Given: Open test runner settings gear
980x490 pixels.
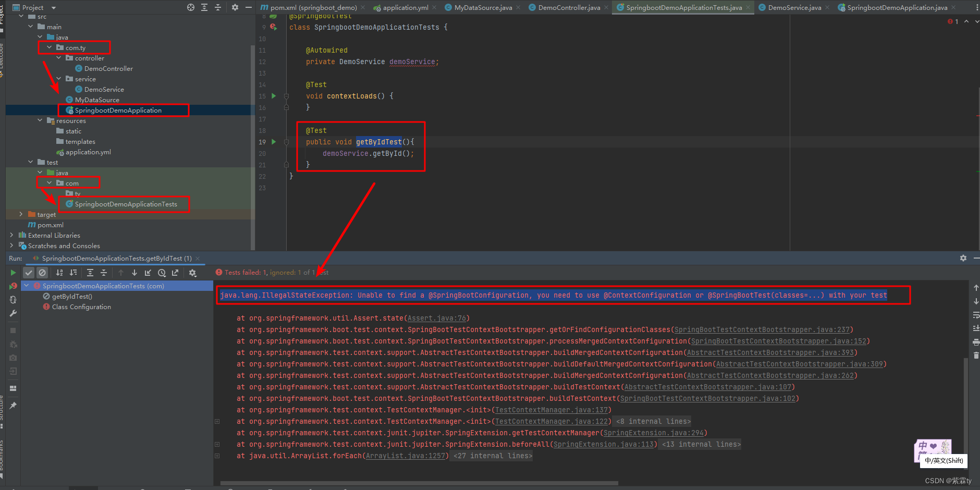Looking at the screenshot, I should pos(192,273).
